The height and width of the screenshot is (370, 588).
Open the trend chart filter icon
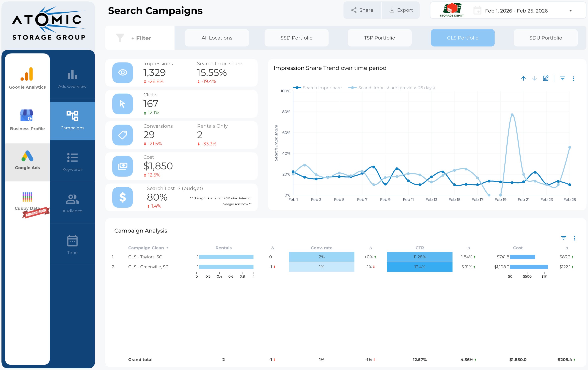562,78
